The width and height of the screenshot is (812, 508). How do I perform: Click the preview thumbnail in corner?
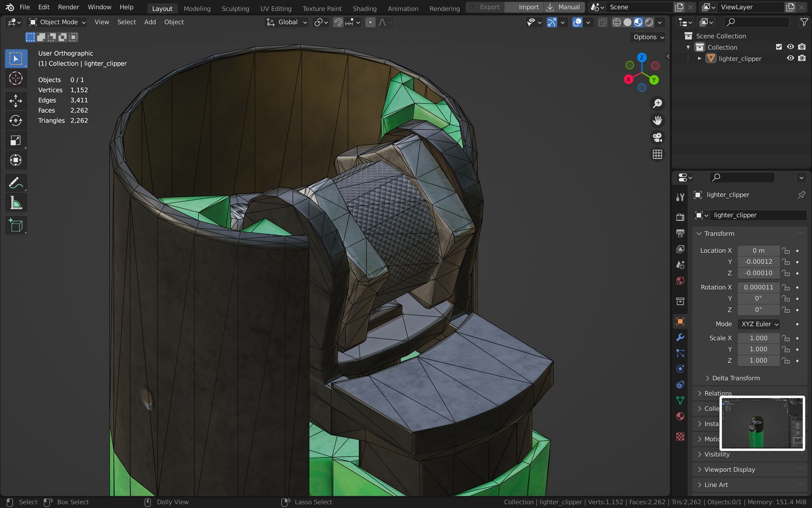coord(762,423)
